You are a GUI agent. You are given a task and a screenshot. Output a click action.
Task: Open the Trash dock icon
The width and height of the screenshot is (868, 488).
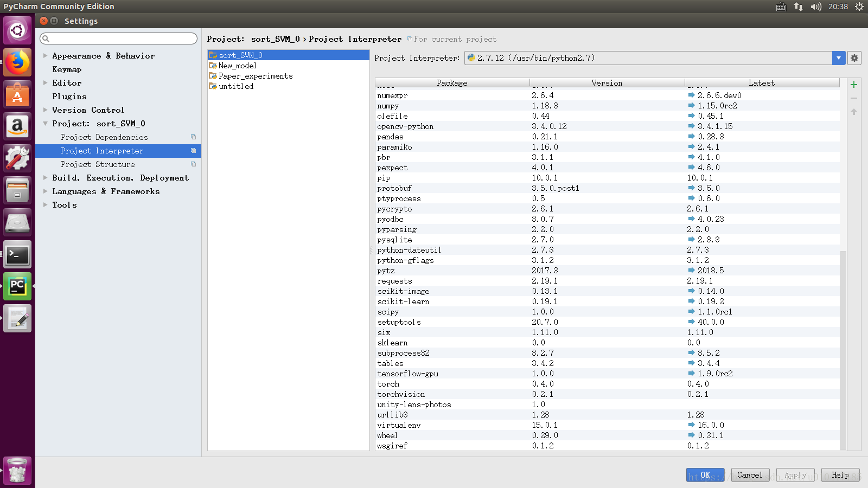click(x=17, y=471)
